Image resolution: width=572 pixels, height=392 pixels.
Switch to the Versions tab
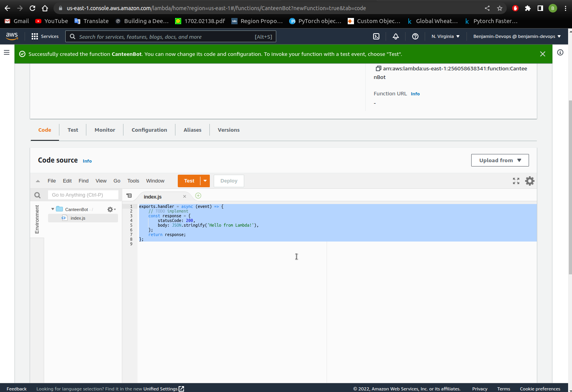(x=229, y=130)
